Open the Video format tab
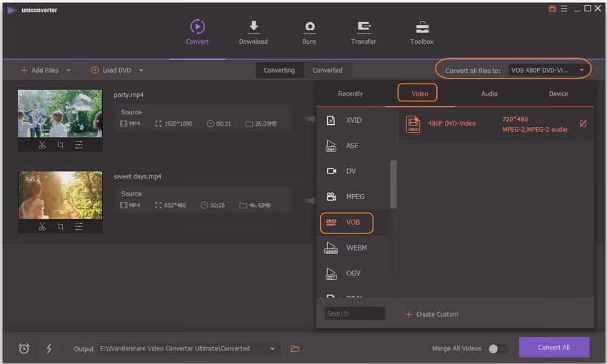 pos(420,93)
